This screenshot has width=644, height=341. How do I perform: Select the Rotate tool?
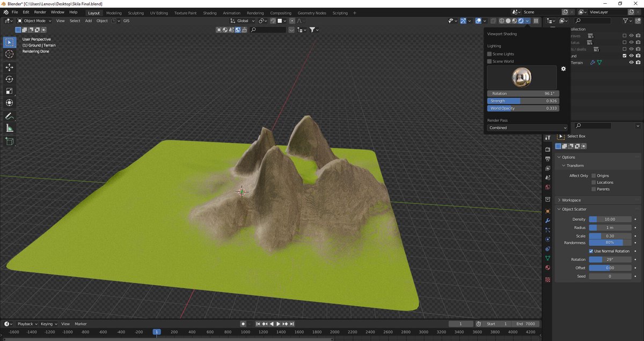9,79
